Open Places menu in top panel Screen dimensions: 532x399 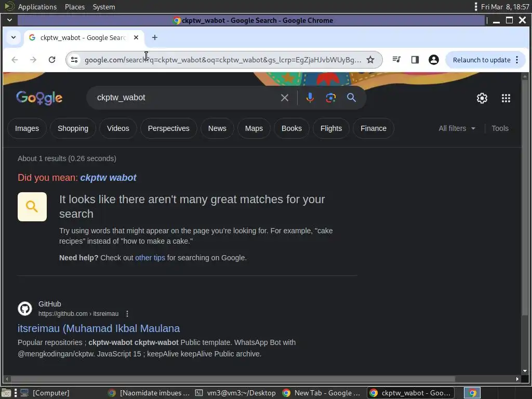[75, 7]
